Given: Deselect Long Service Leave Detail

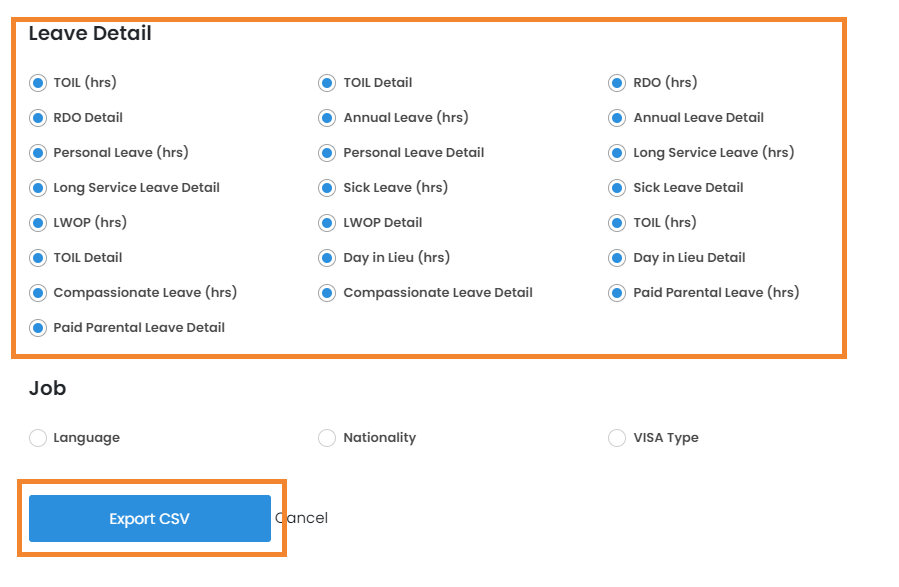Looking at the screenshot, I should click(x=38, y=188).
